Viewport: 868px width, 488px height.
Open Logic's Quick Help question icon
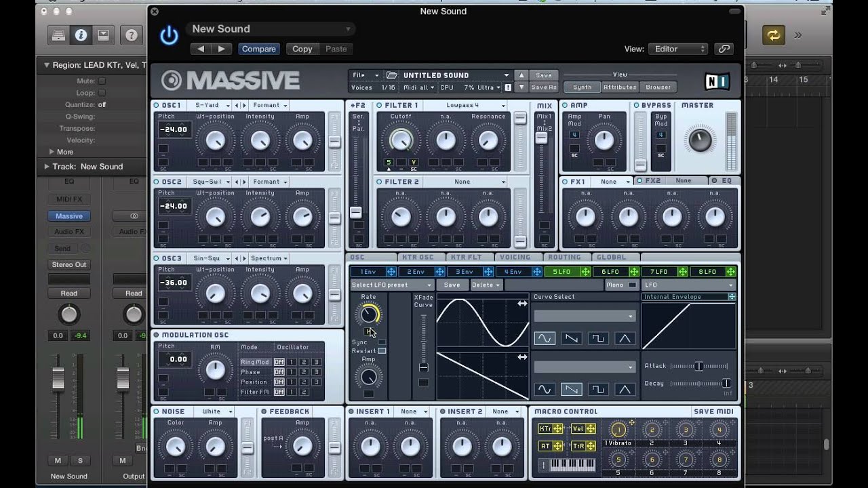[132, 35]
